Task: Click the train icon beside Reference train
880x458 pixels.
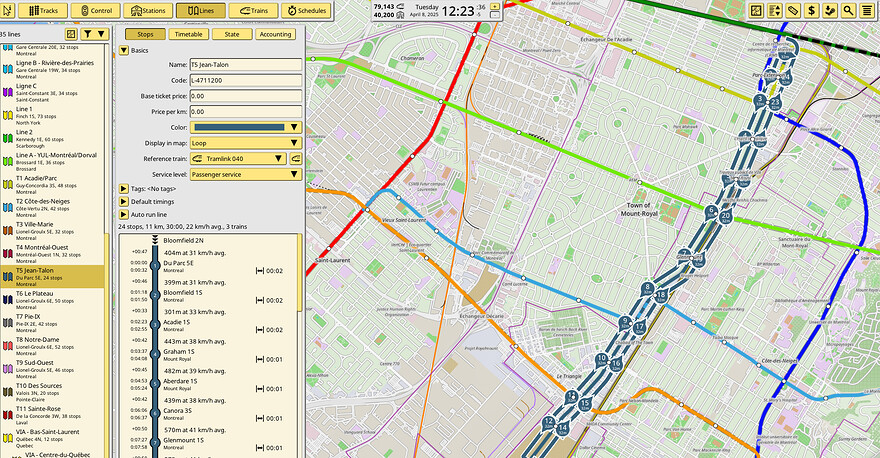Action: 296,159
